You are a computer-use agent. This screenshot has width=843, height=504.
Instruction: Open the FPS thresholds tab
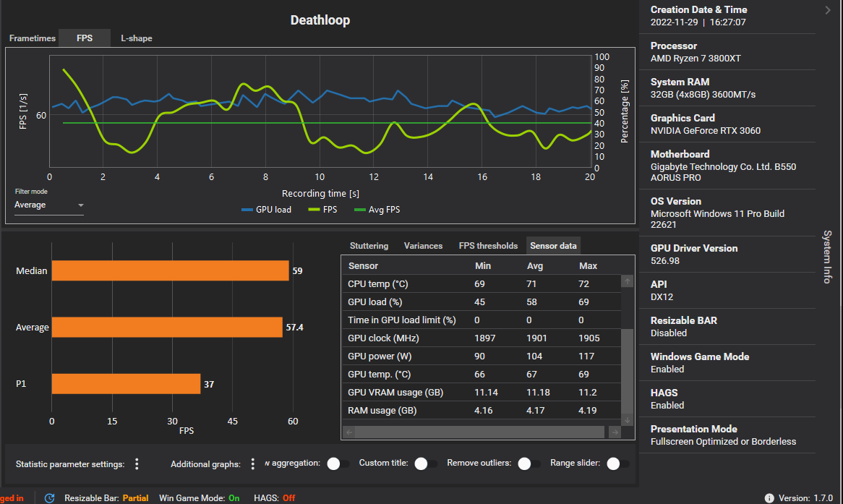point(488,246)
